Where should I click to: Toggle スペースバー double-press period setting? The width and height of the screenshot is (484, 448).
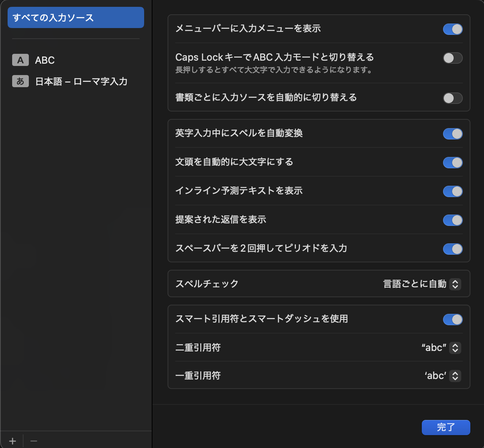pos(453,249)
